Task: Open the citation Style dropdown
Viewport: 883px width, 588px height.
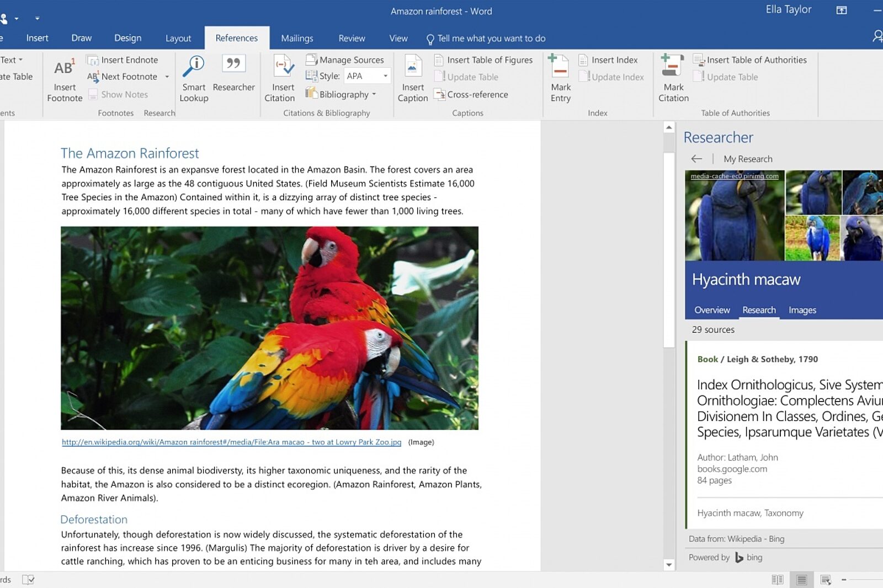Action: click(385, 76)
